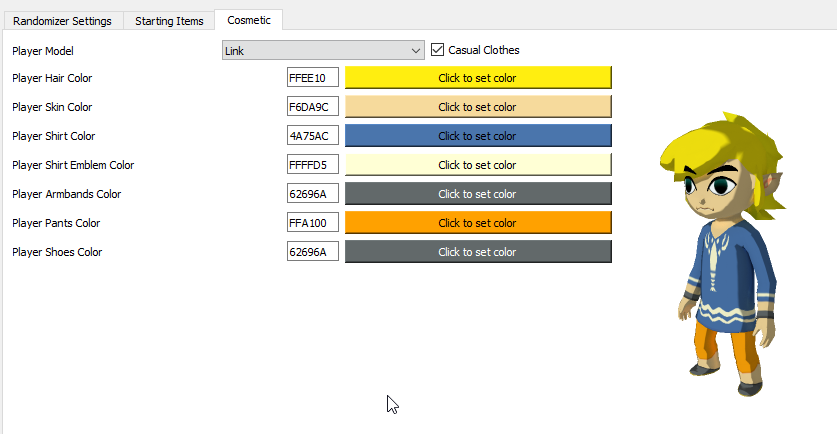Click the pants hex field FFA100
The height and width of the screenshot is (434, 837).
313,223
